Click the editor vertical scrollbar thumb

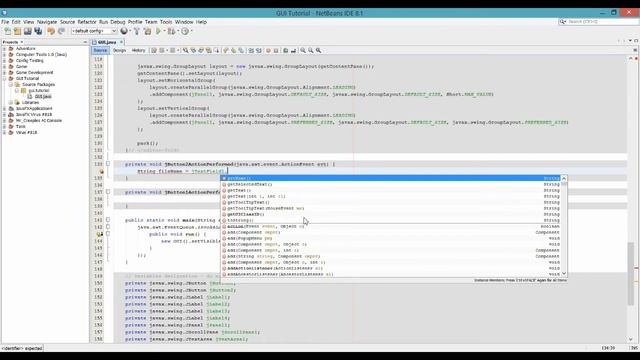pos(631,273)
